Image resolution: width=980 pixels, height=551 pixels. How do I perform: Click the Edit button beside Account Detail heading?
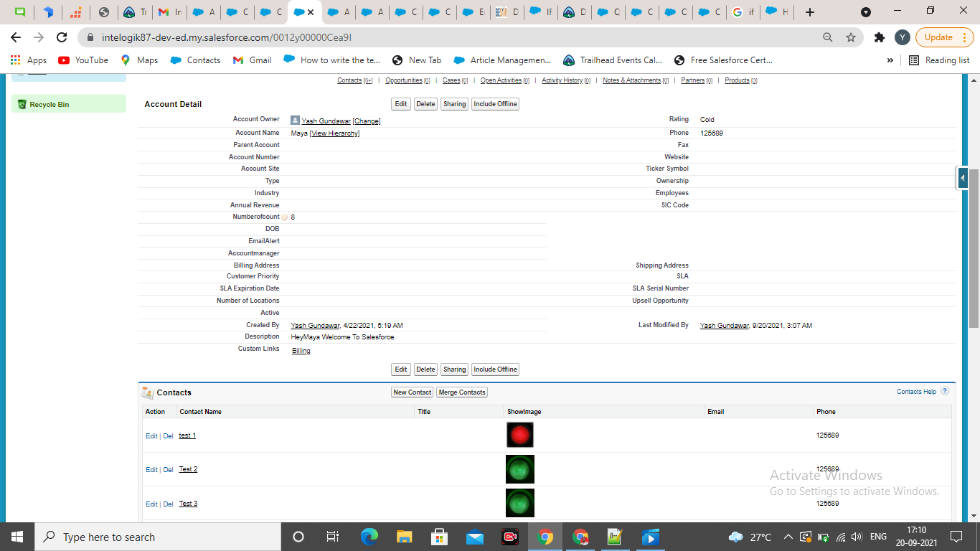[401, 104]
